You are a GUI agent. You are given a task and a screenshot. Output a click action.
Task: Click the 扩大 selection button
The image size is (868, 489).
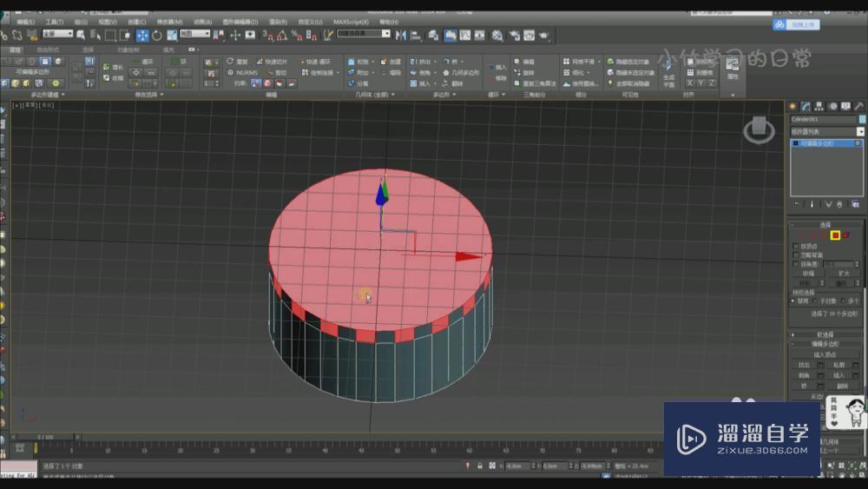pyautogui.click(x=844, y=274)
